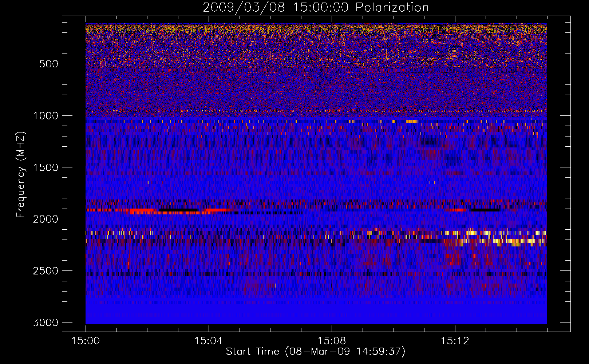The height and width of the screenshot is (364, 589).
Task: Click the 'Frequency (MHZ)' axis label
Action: click(21, 175)
